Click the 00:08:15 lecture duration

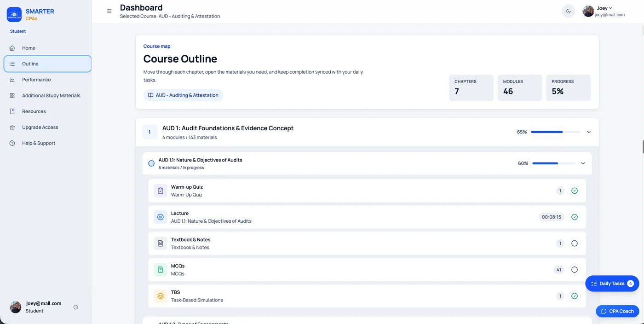pos(552,217)
